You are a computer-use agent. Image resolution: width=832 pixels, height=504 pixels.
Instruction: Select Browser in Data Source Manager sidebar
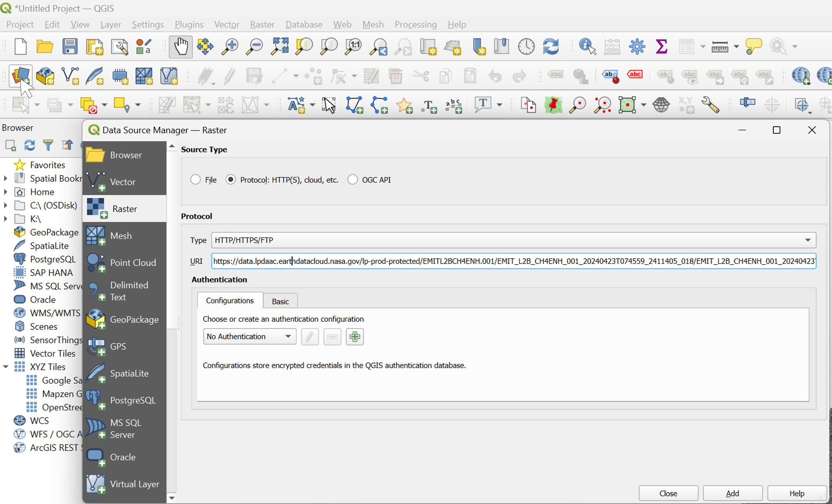coord(124,155)
